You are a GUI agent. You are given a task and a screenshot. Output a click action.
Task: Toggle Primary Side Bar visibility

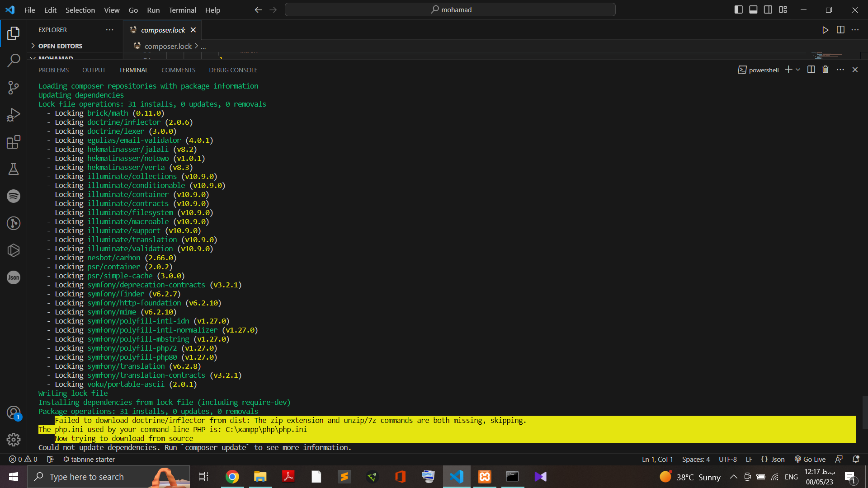click(x=739, y=9)
